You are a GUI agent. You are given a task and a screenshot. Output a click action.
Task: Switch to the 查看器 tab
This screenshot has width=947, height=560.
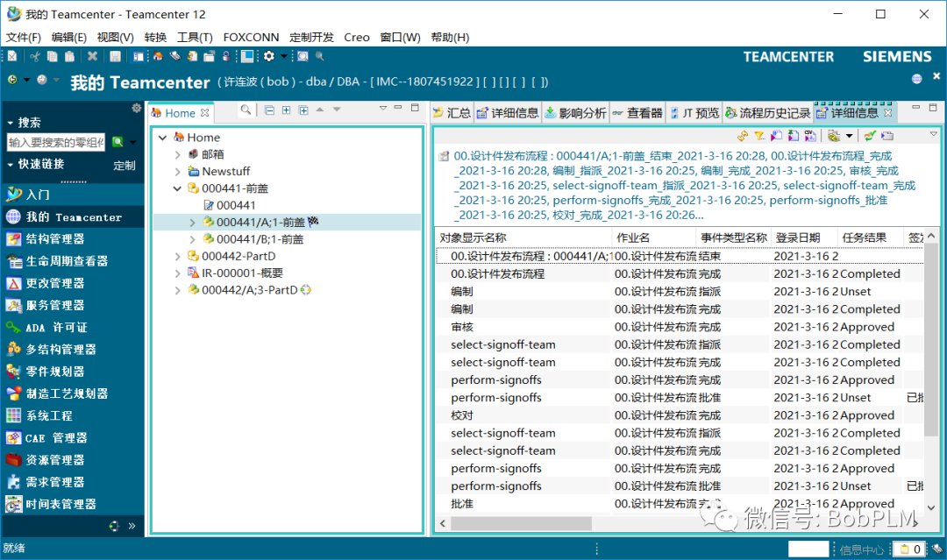click(x=637, y=113)
